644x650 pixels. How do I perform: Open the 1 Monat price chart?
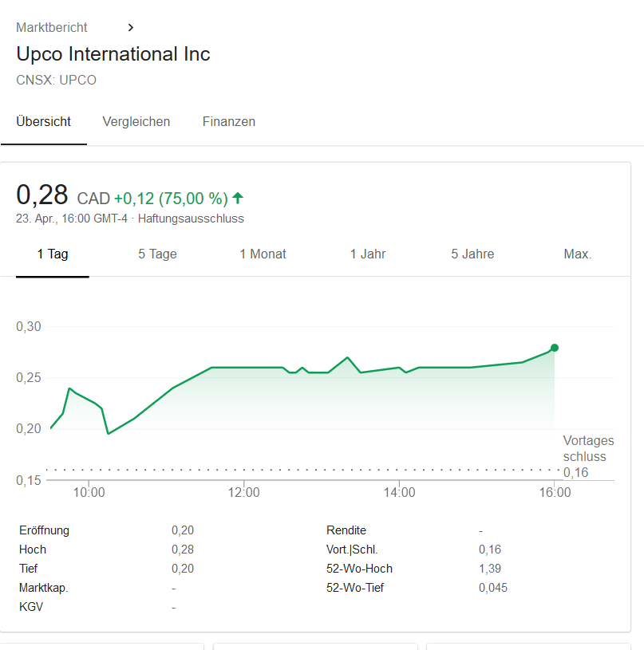[x=263, y=254]
